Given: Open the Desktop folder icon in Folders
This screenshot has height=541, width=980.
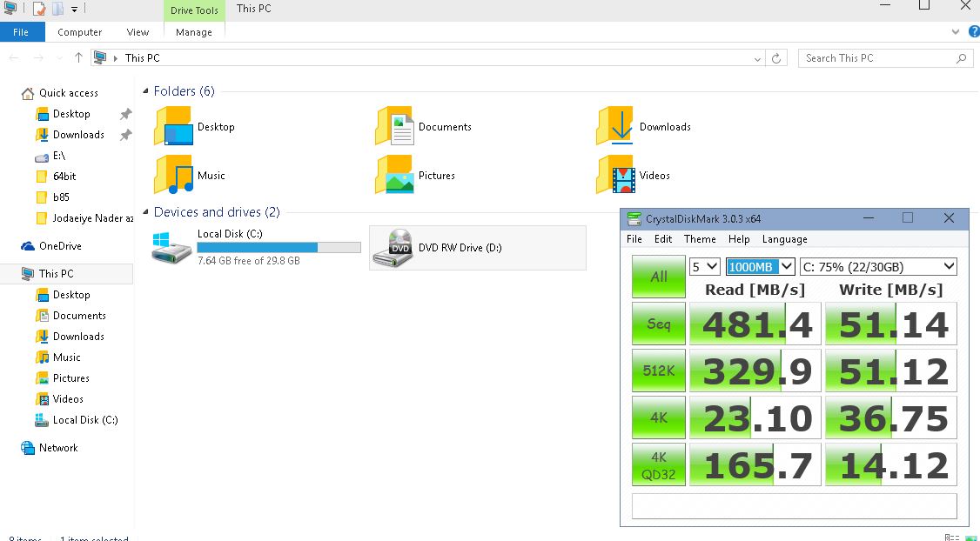Looking at the screenshot, I should pyautogui.click(x=173, y=125).
